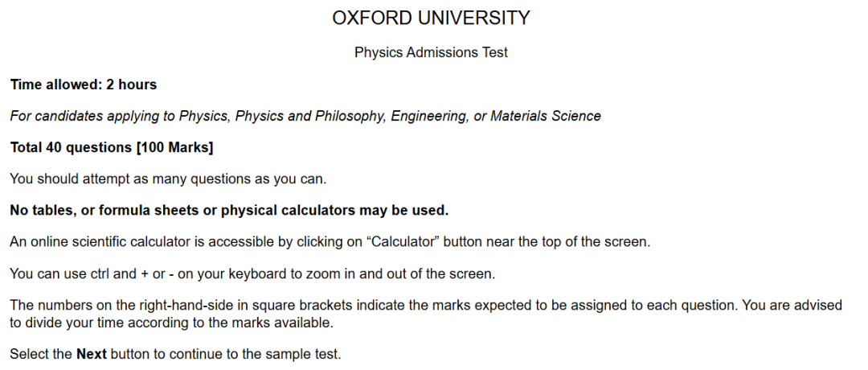Click the bold word 'Next'
868x370 pixels.
tap(92, 355)
